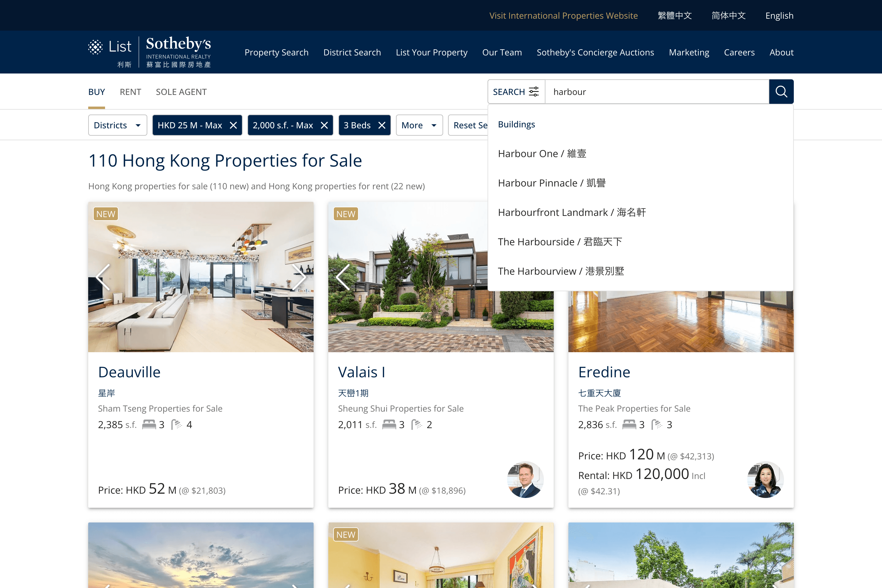
Task: Switch to the RENT tab
Action: point(130,92)
